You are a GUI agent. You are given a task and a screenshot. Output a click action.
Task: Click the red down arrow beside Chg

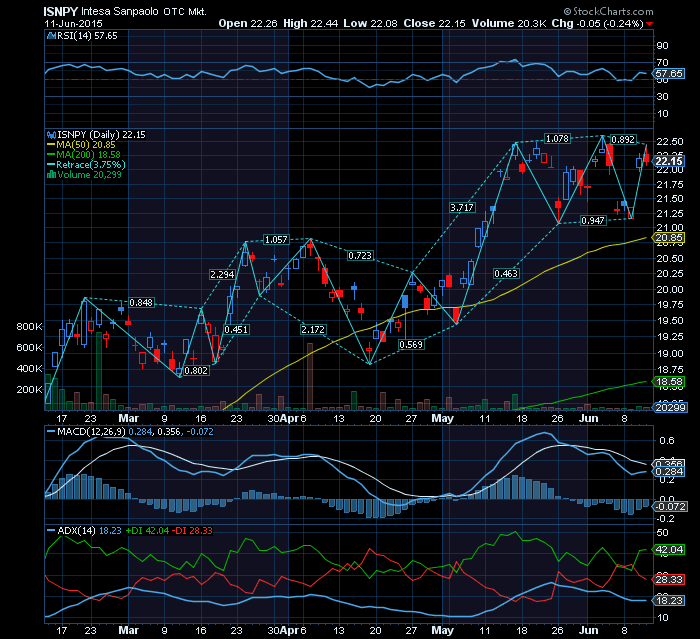650,24
